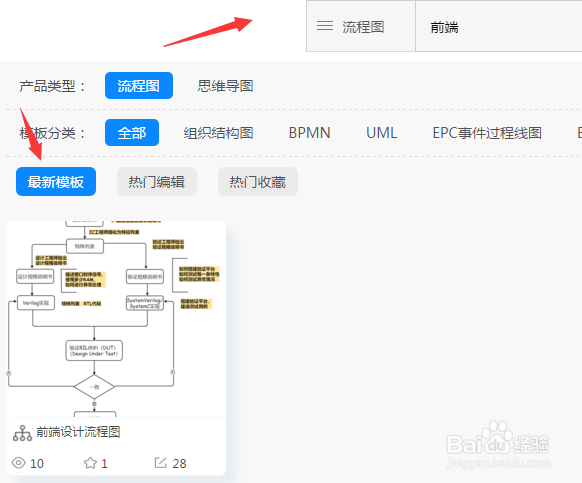Favorite the template with the star icon
Screen dimensions: 582x483
coord(90,463)
